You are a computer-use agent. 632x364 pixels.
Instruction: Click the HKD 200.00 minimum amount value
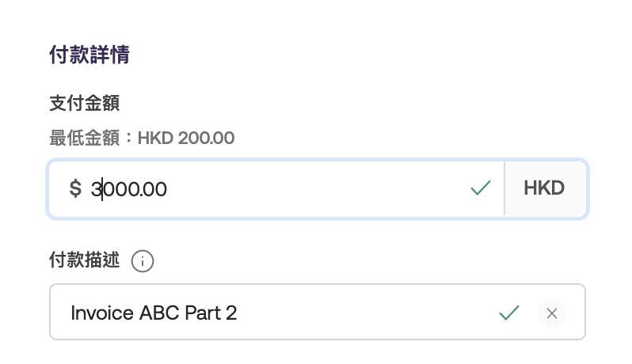coord(186,138)
